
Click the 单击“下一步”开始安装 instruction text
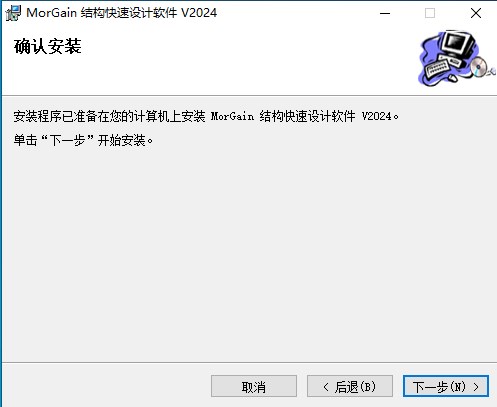(83, 140)
